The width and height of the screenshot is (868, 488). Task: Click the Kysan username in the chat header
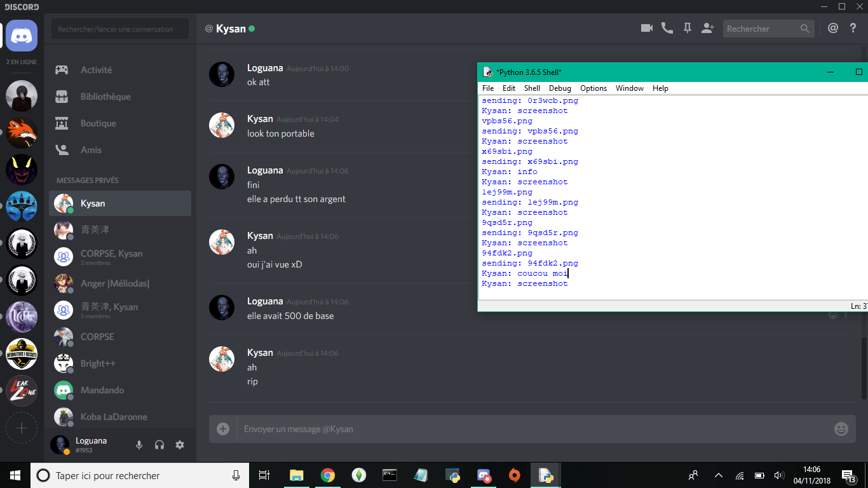pos(231,29)
